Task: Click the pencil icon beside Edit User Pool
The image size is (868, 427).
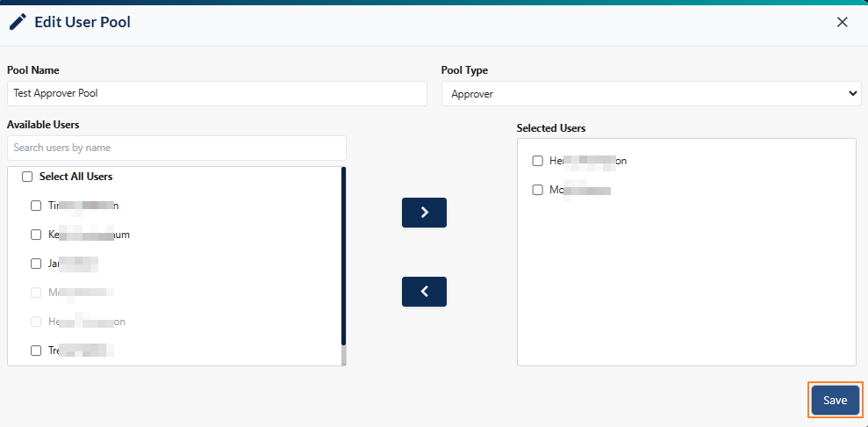Action: click(18, 22)
